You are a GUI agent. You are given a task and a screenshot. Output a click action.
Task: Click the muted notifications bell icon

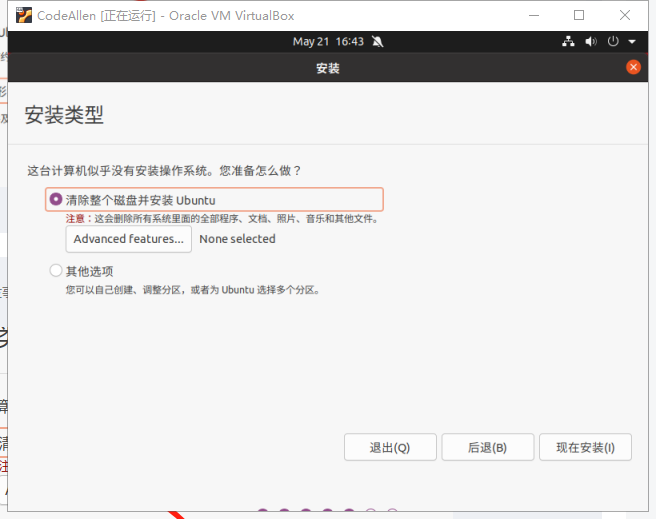[x=377, y=41]
